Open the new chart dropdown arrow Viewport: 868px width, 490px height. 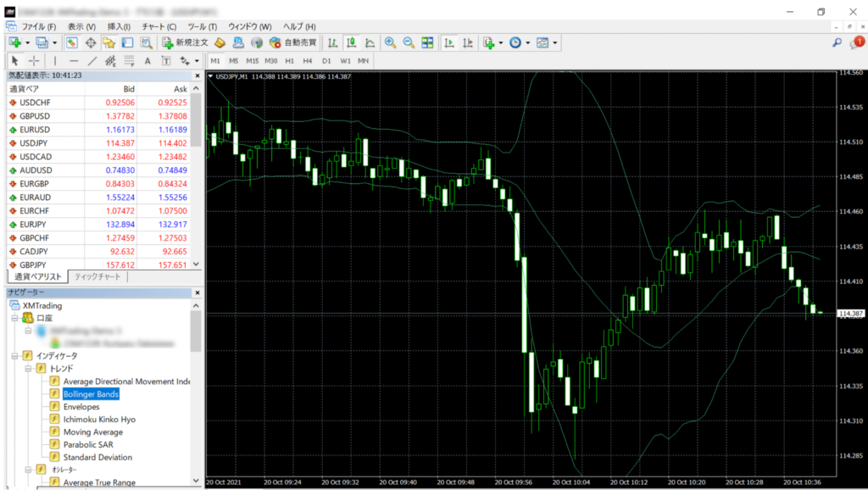(x=27, y=42)
